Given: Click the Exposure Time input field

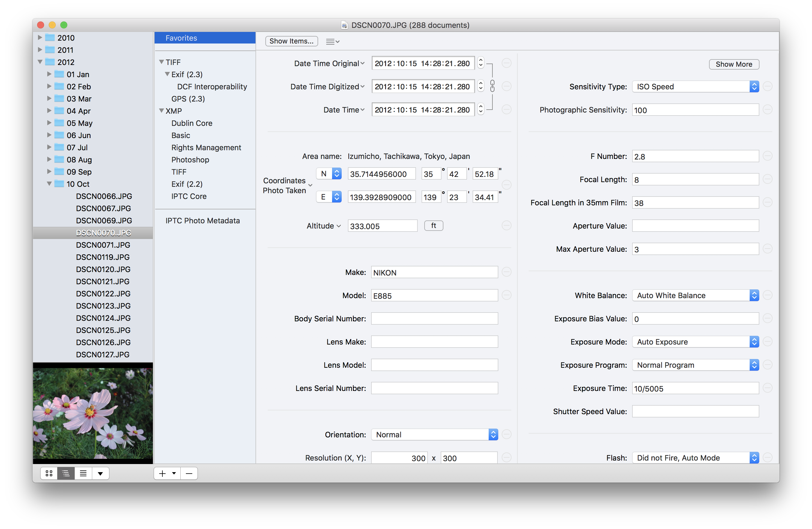Looking at the screenshot, I should click(x=695, y=388).
